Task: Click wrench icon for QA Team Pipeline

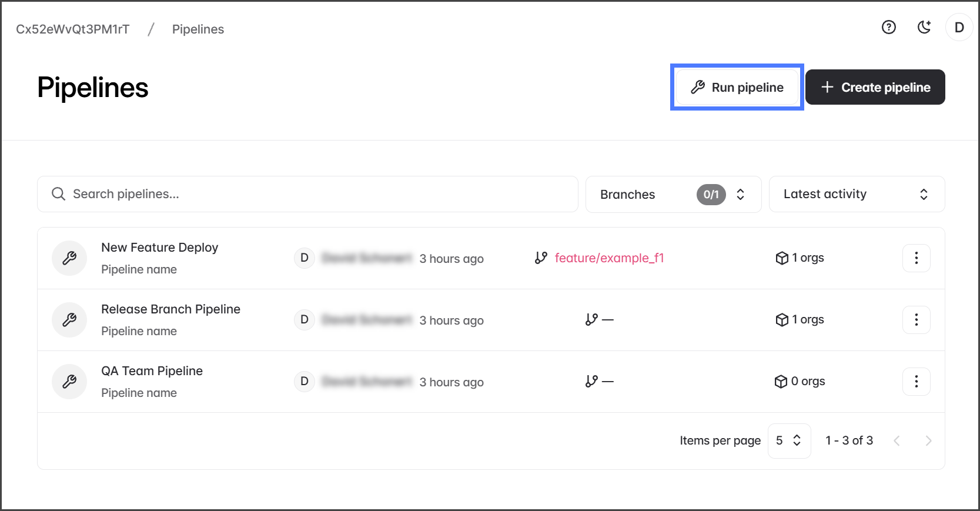Action: (69, 382)
